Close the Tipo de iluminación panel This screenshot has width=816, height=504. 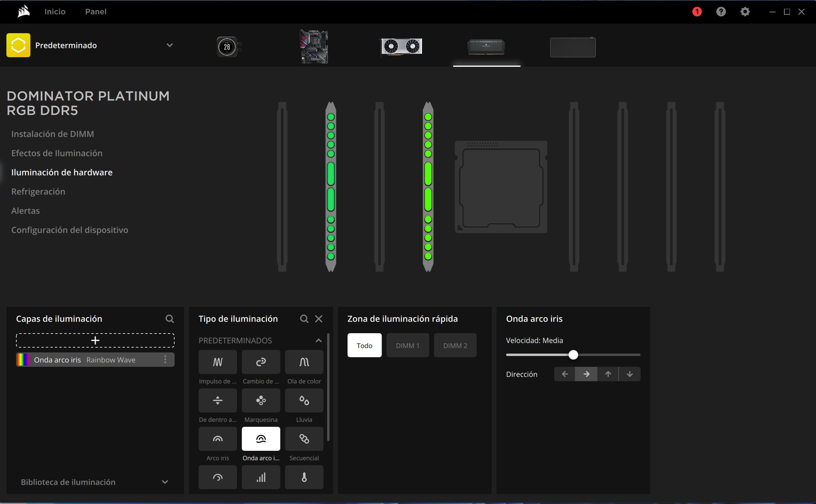click(x=319, y=319)
